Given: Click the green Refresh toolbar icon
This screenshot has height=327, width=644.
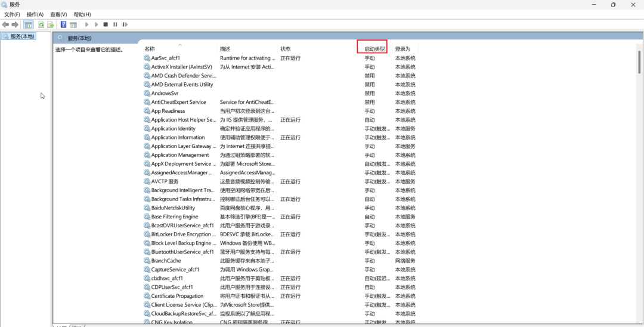Looking at the screenshot, I should tap(41, 24).
